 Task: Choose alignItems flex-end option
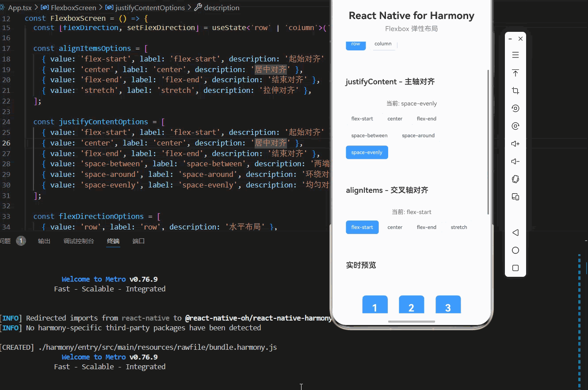pyautogui.click(x=427, y=227)
